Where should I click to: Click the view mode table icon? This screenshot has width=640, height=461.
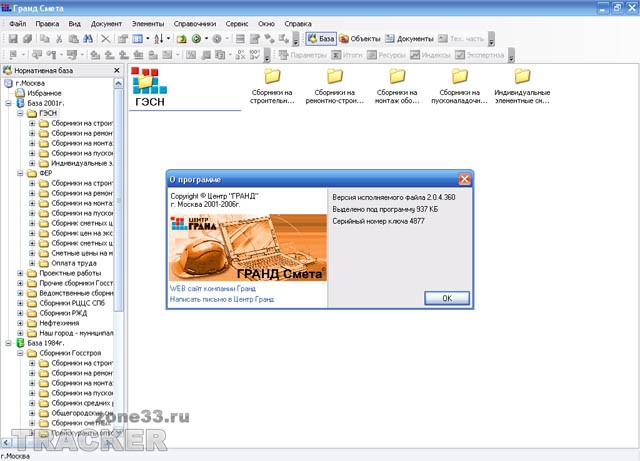tap(138, 39)
